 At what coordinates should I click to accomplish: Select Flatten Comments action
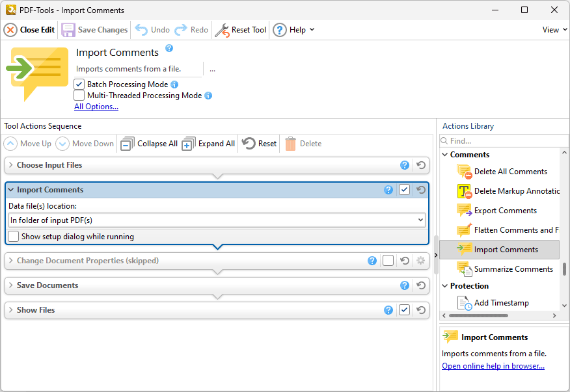[x=508, y=230]
